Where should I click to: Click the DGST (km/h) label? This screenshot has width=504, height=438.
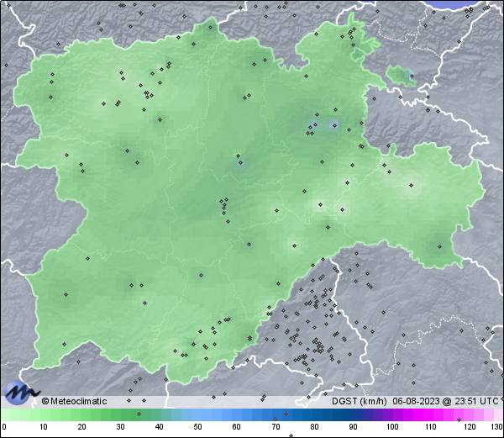pyautogui.click(x=360, y=401)
